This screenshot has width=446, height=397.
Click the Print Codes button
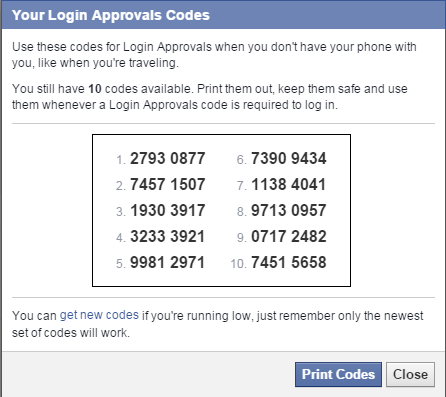coord(338,374)
